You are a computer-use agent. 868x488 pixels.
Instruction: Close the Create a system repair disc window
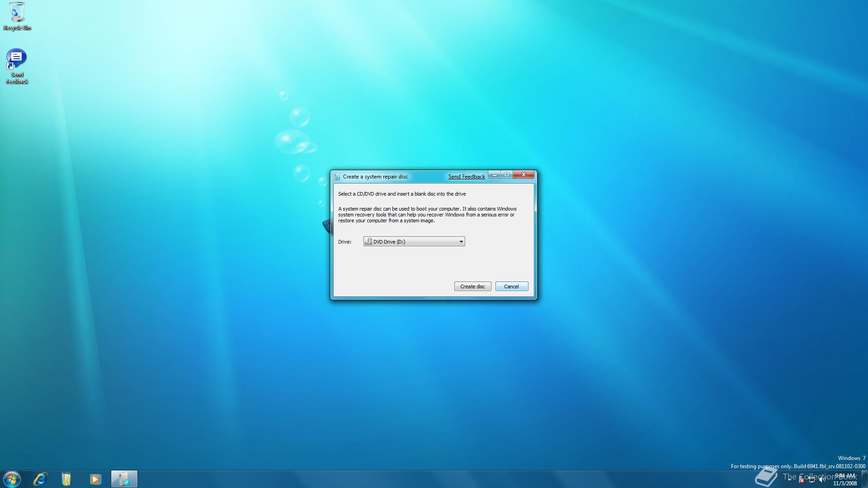[x=524, y=175]
